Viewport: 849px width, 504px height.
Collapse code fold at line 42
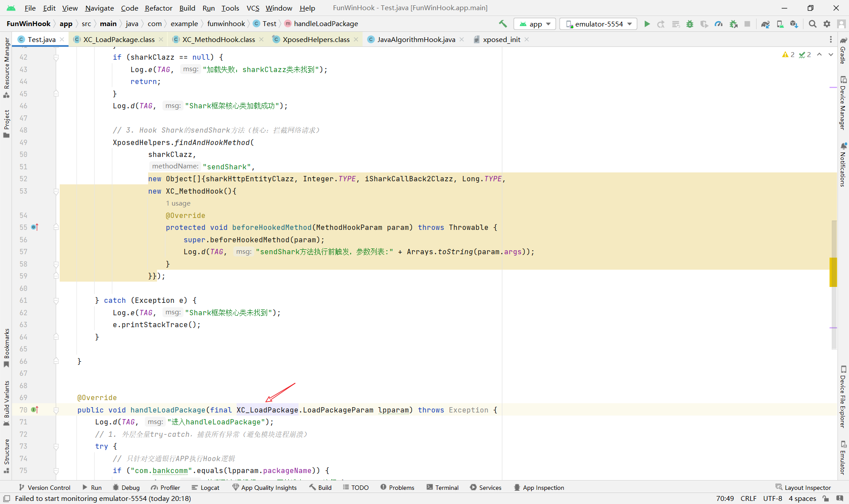click(x=56, y=57)
